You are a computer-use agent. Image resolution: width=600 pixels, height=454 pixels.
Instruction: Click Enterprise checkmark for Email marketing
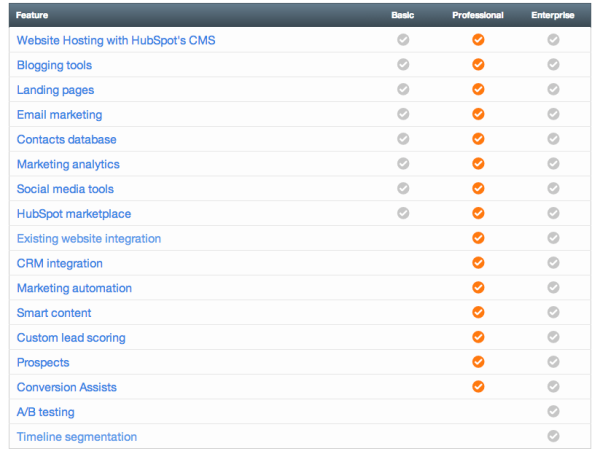point(553,114)
